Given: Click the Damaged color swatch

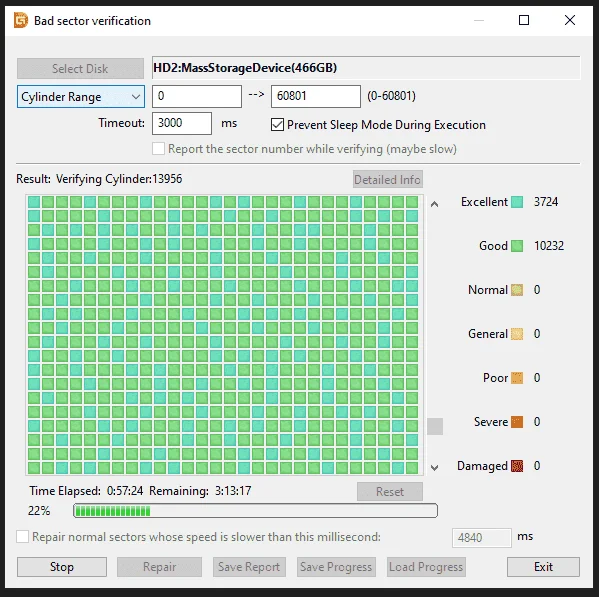Looking at the screenshot, I should 517,466.
